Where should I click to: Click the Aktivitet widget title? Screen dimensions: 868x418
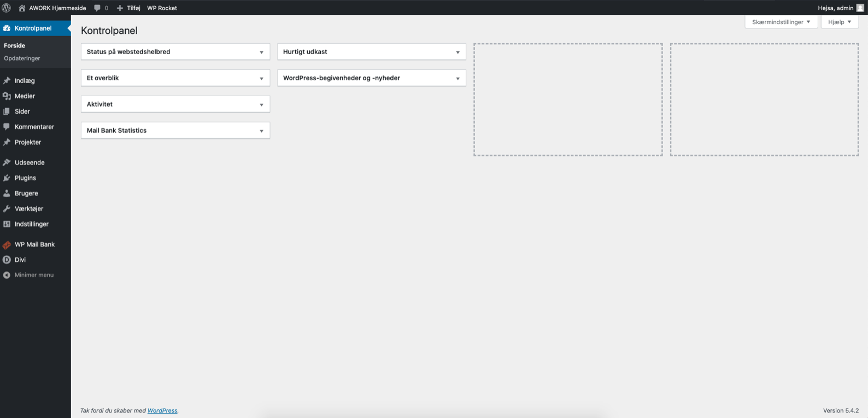pos(99,104)
